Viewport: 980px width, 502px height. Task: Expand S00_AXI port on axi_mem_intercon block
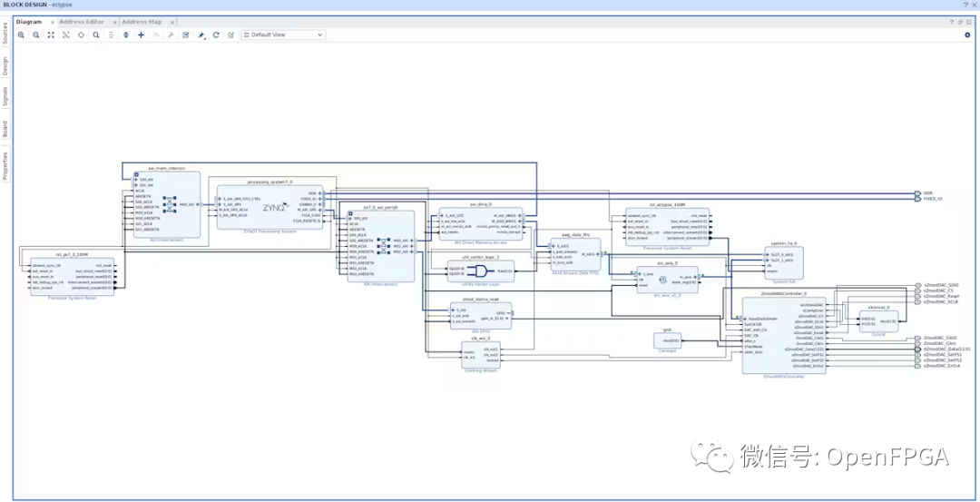[136, 180]
